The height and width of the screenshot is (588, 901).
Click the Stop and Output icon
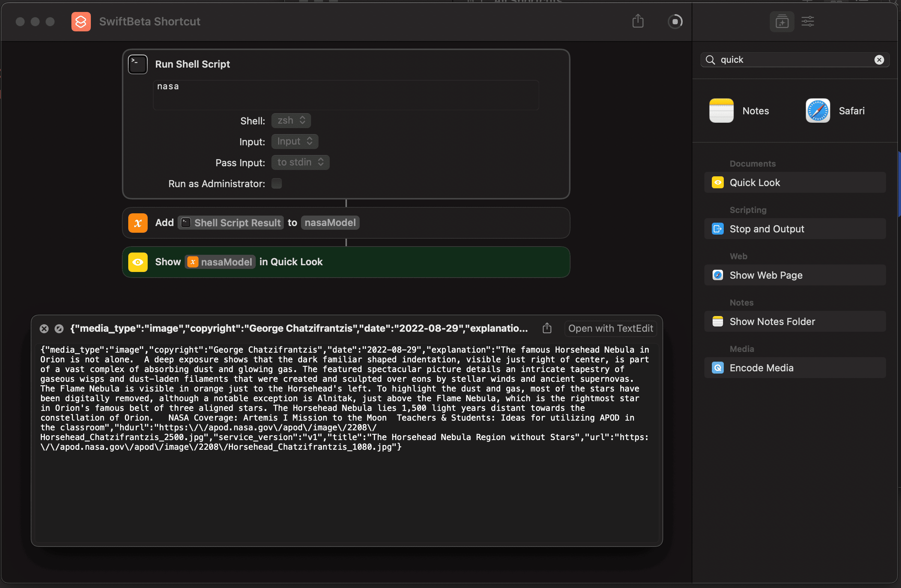point(717,229)
